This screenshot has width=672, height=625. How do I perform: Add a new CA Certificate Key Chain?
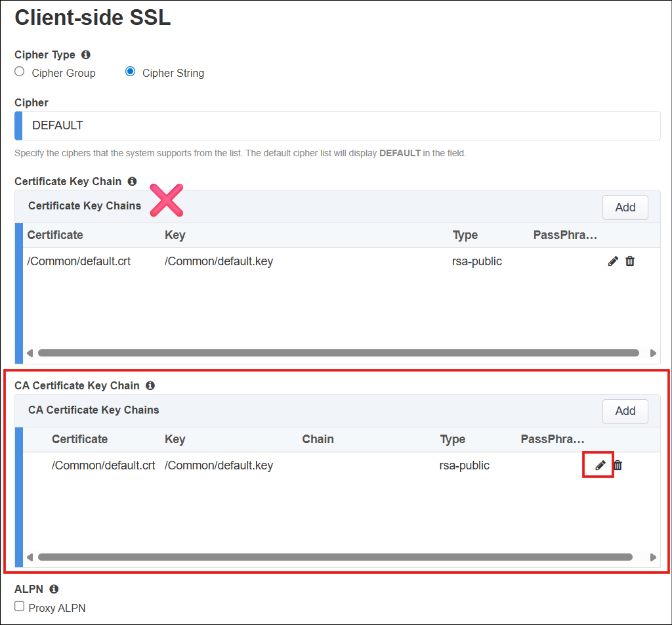[625, 411]
